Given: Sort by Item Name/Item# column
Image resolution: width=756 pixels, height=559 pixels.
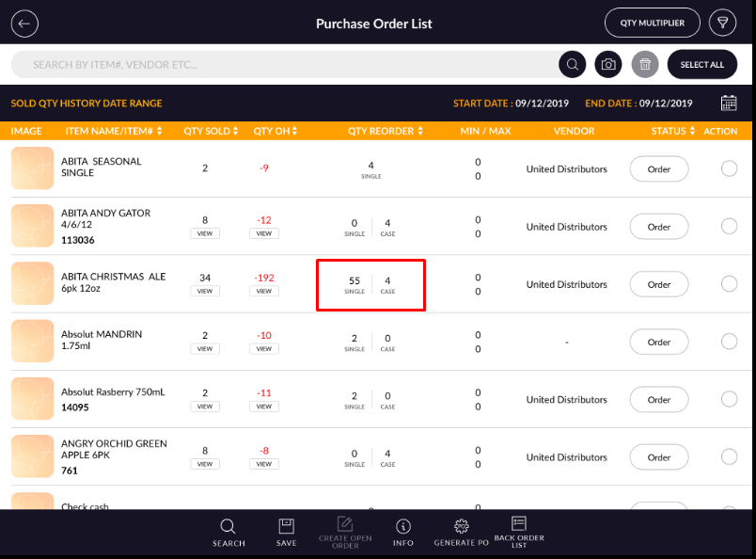Looking at the screenshot, I should pos(112,131).
